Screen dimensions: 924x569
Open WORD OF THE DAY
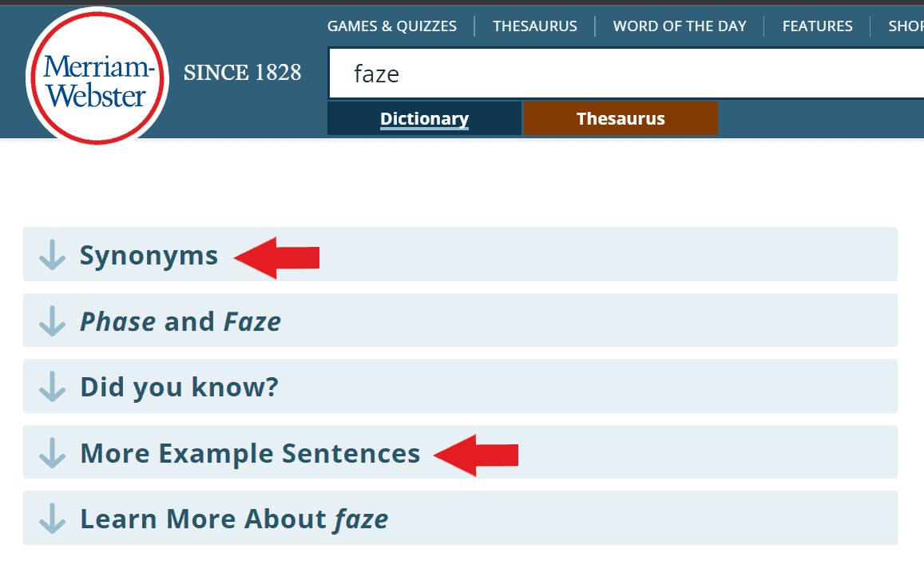(680, 26)
